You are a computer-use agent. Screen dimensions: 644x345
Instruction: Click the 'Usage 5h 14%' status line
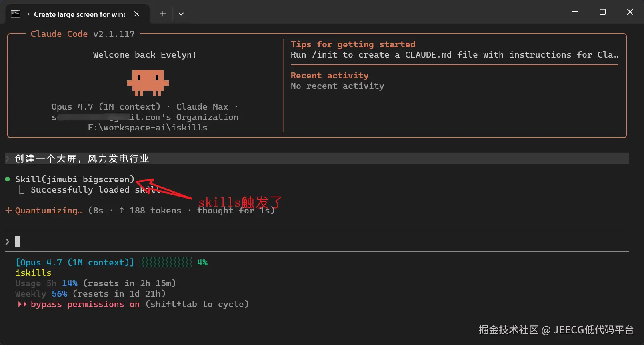click(x=96, y=283)
